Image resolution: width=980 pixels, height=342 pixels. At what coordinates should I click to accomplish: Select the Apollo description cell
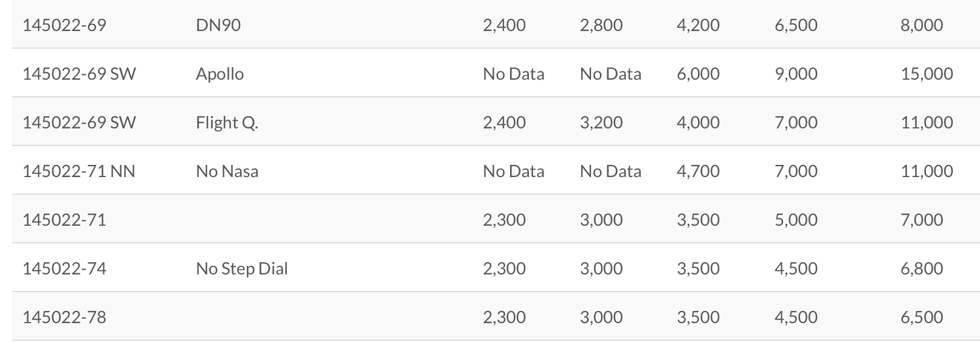click(219, 74)
